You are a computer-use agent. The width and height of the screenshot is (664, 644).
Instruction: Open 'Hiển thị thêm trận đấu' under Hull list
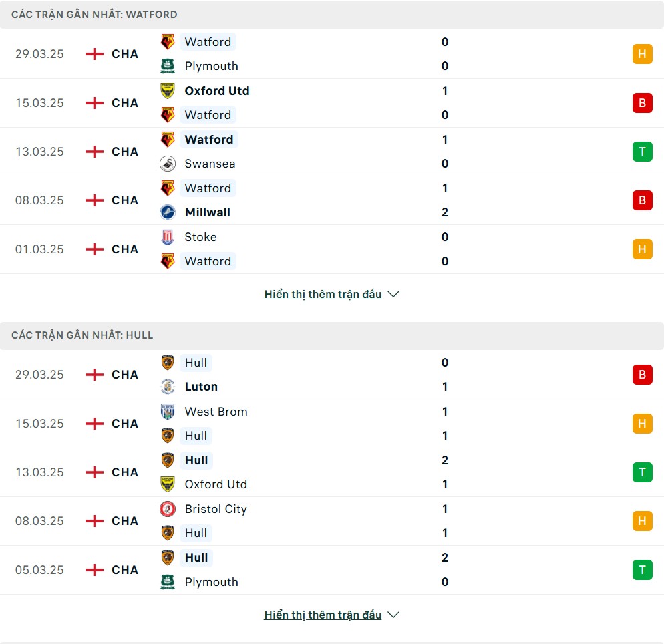pyautogui.click(x=323, y=615)
